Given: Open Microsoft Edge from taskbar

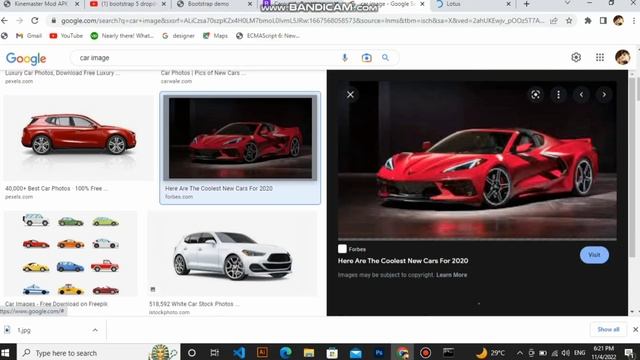Looking at the screenshot, I should [x=286, y=353].
